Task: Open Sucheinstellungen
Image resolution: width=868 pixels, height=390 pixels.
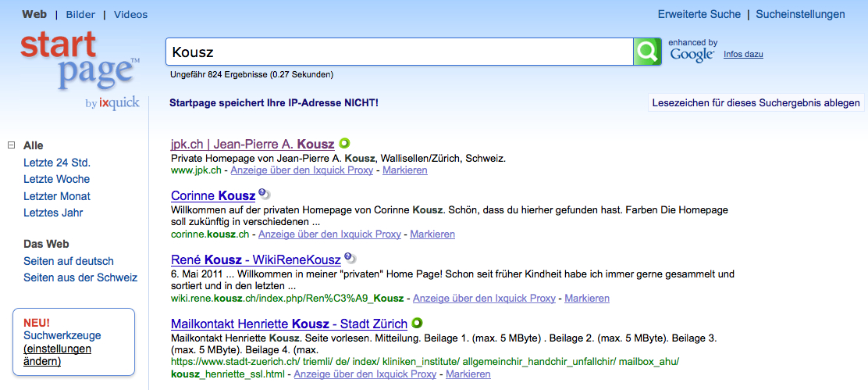Action: (x=800, y=14)
